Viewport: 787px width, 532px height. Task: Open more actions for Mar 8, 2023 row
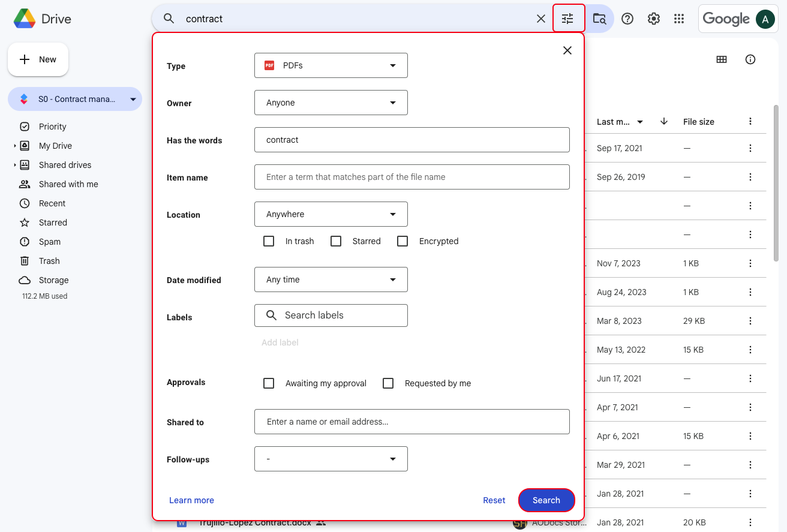click(750, 321)
